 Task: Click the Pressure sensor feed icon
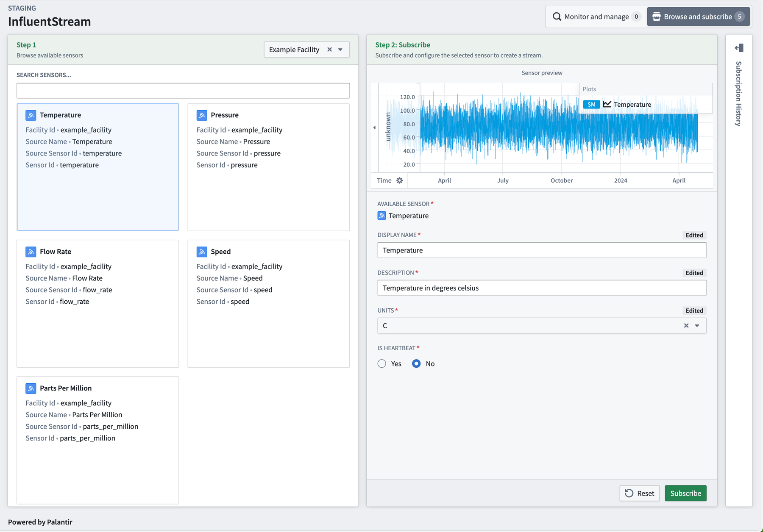(x=202, y=115)
